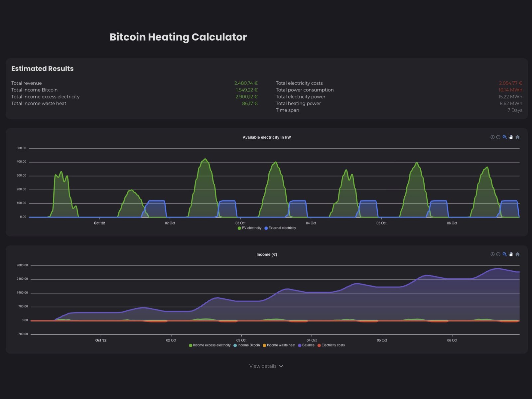Zoom out on the Income chart
Image resolution: width=532 pixels, height=399 pixels.
click(498, 254)
